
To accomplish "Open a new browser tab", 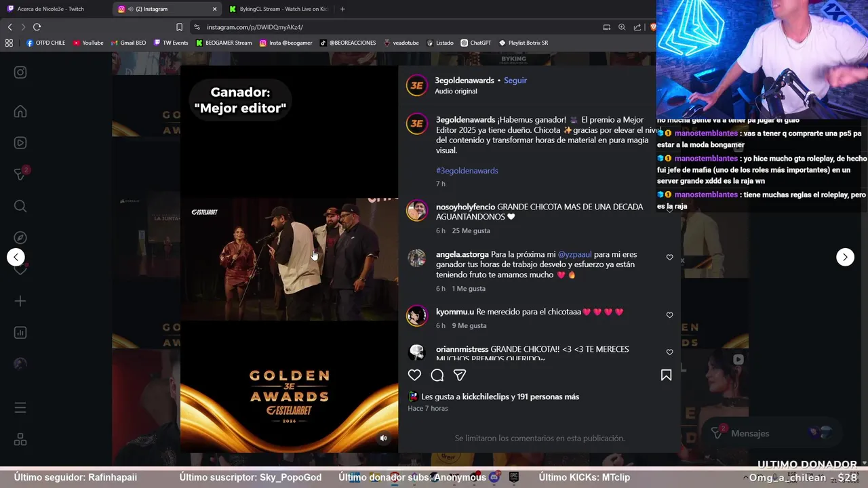I will (342, 9).
